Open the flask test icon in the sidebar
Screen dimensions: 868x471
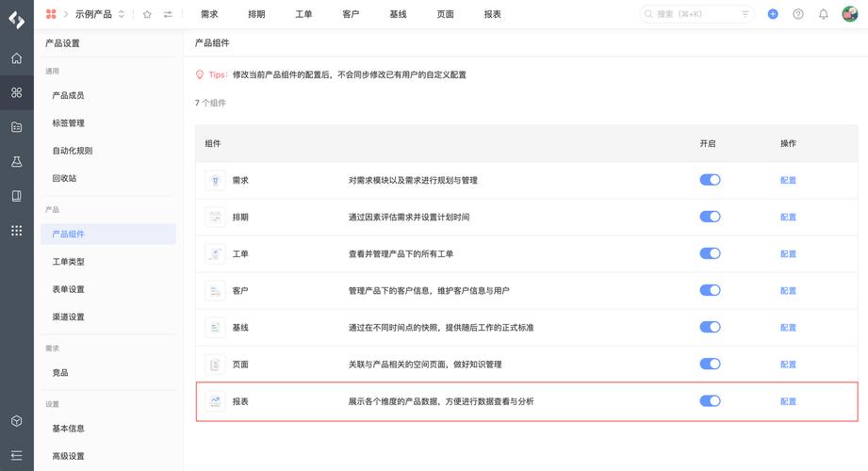(x=17, y=162)
